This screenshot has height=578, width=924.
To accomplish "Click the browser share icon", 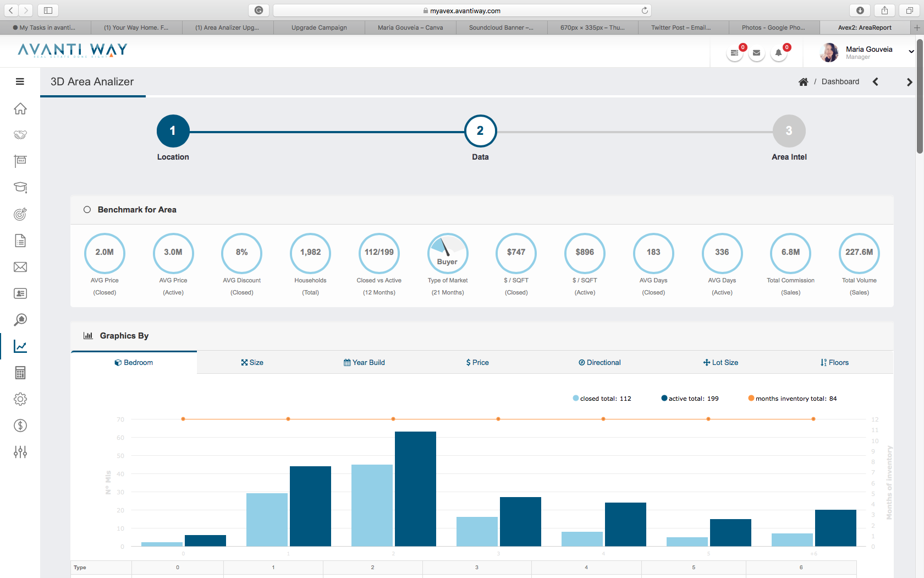I will click(x=885, y=10).
